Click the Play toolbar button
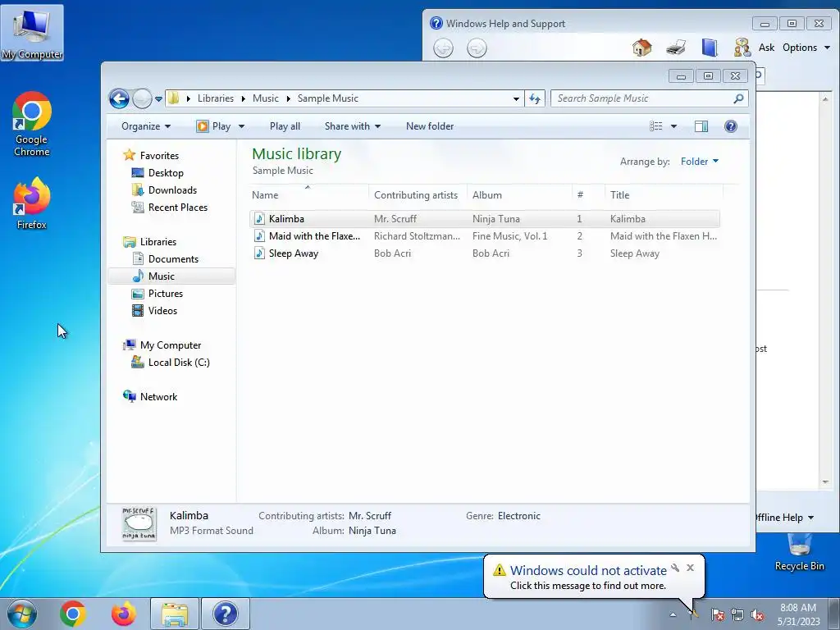The width and height of the screenshot is (840, 630). click(214, 126)
